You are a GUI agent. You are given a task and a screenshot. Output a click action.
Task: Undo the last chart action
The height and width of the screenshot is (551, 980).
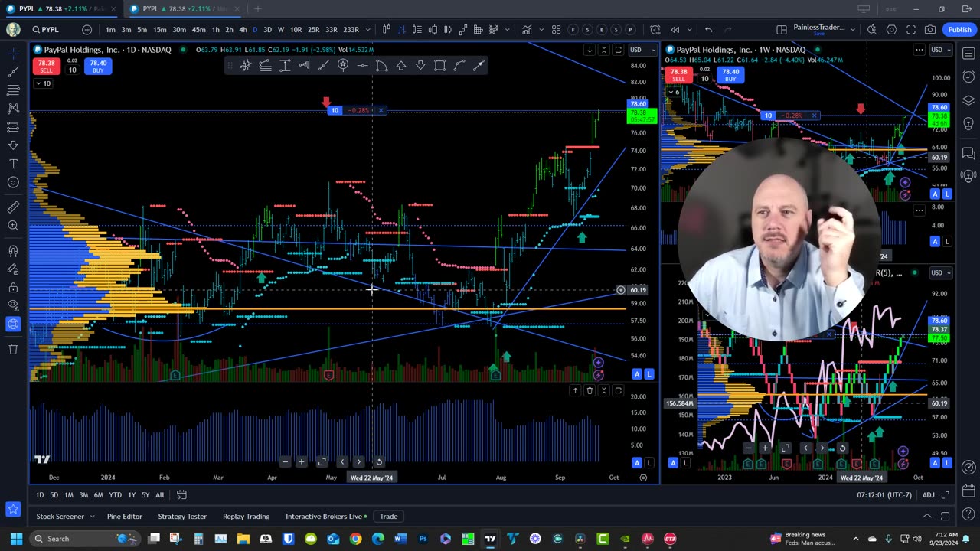(709, 30)
